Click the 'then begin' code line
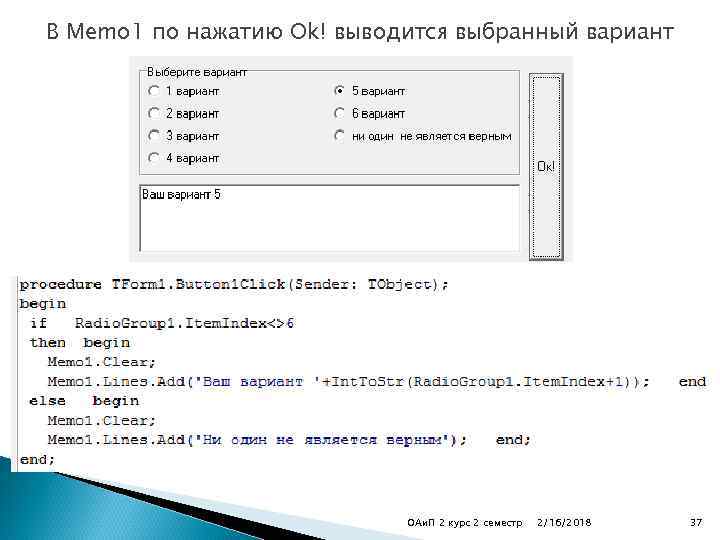Image resolution: width=720 pixels, height=540 pixels. [x=79, y=343]
